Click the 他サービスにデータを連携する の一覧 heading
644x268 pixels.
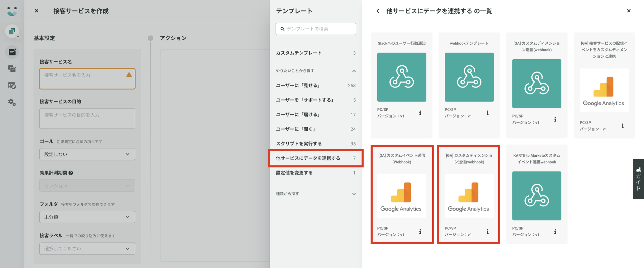439,11
